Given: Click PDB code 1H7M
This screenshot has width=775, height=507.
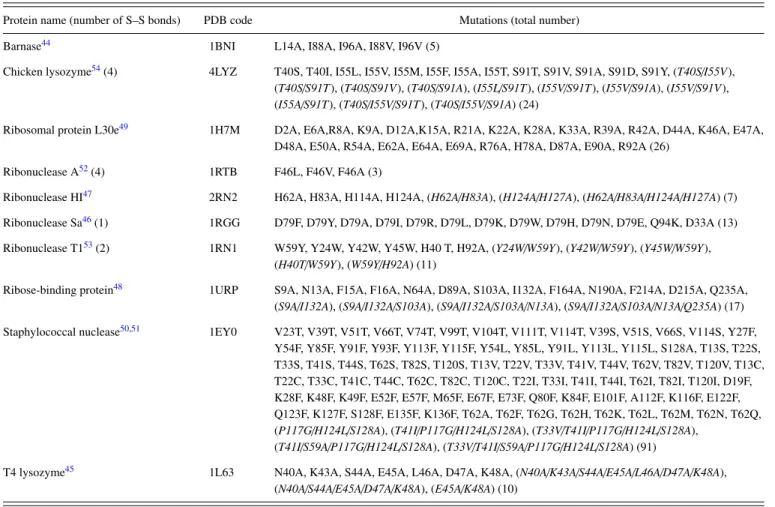Looking at the screenshot, I should [224, 130].
